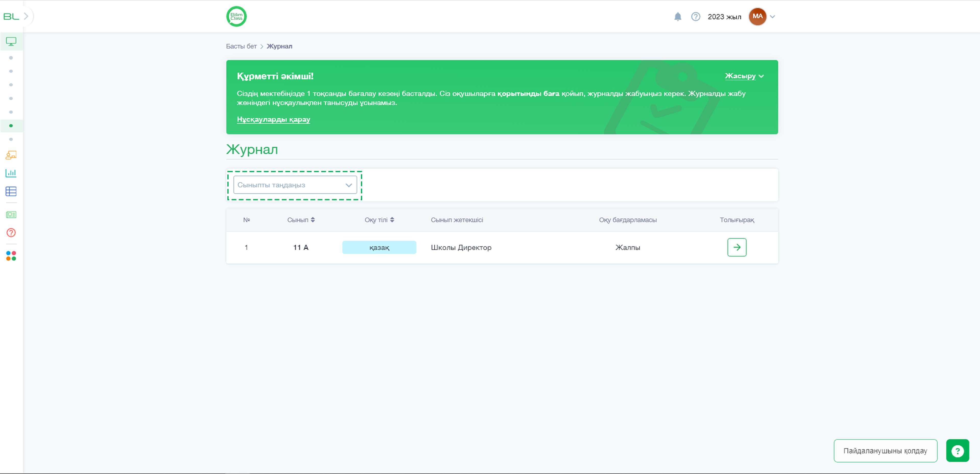
Task: Open 11 А details with arrow button
Action: point(737,247)
